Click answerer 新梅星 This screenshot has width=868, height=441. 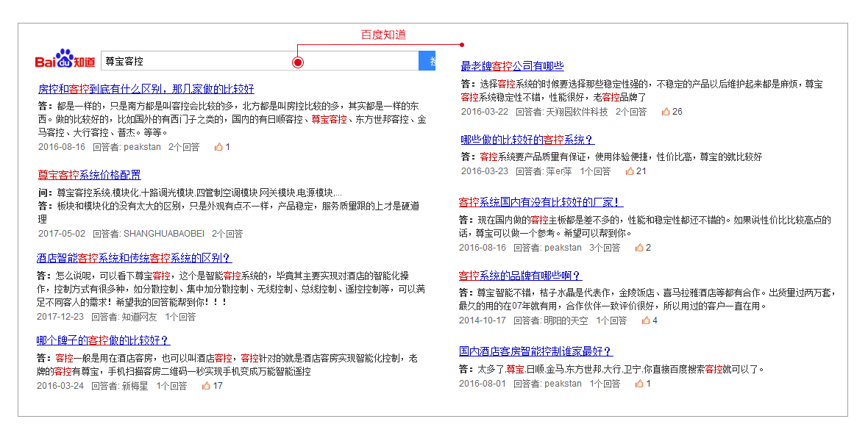point(135,386)
